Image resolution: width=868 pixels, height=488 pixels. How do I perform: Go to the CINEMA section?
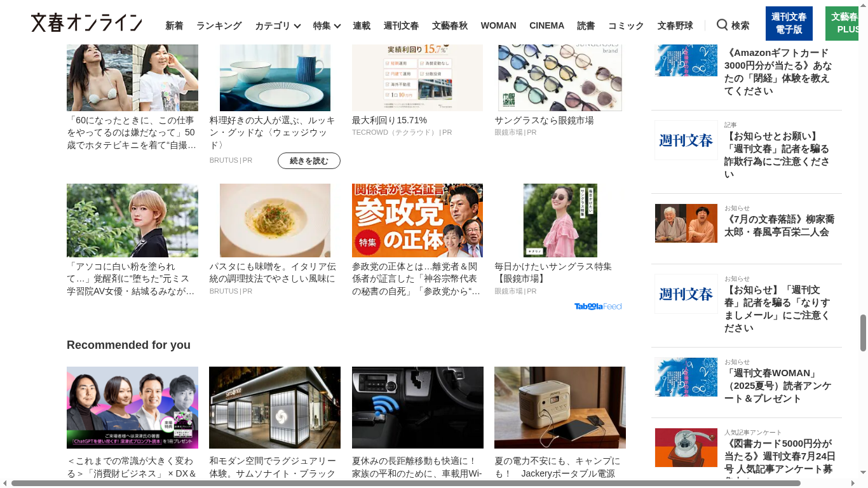[x=546, y=25]
